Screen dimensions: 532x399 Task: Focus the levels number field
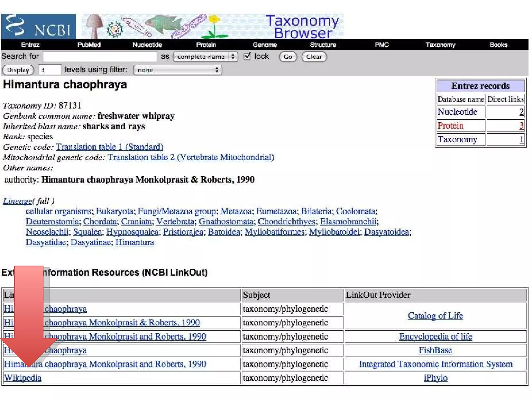point(50,70)
